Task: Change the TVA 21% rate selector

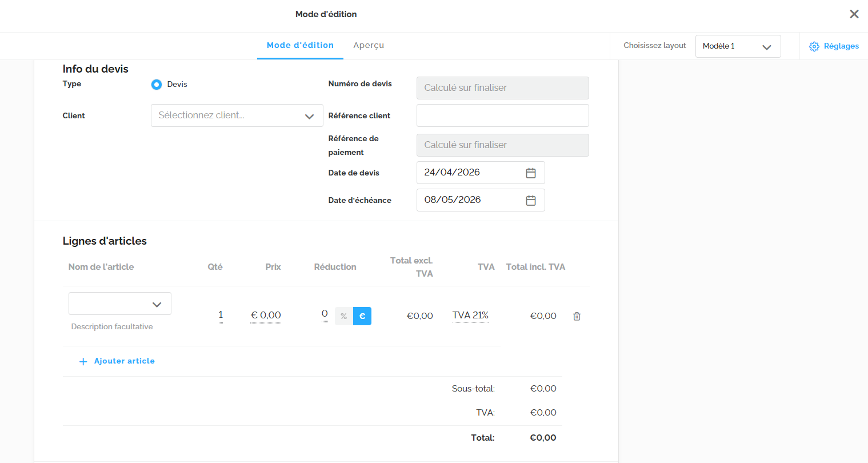Action: pos(470,316)
